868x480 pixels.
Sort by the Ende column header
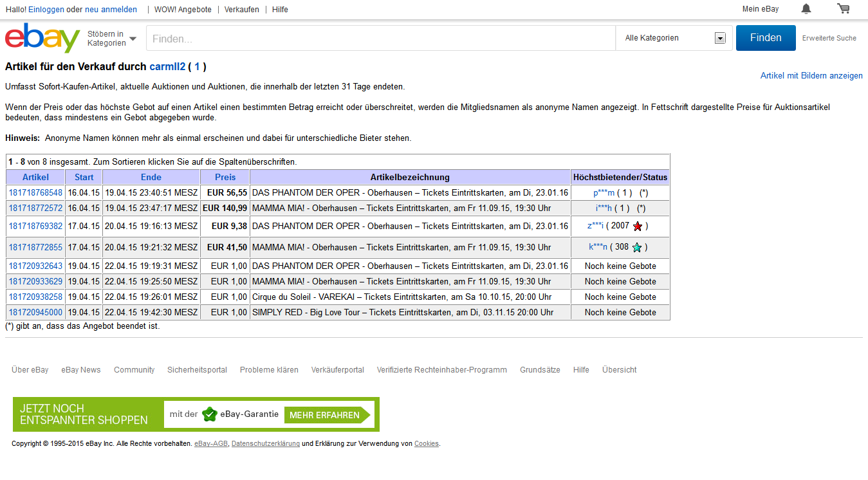[x=151, y=177]
